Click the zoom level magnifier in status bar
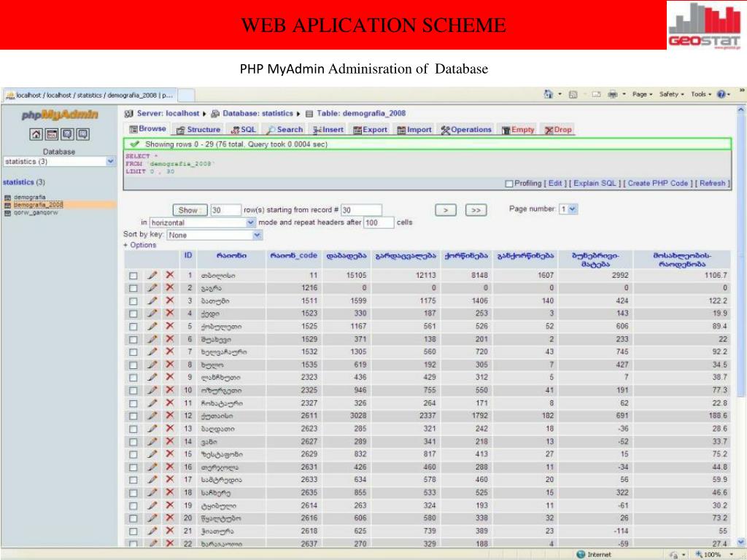 (x=699, y=554)
